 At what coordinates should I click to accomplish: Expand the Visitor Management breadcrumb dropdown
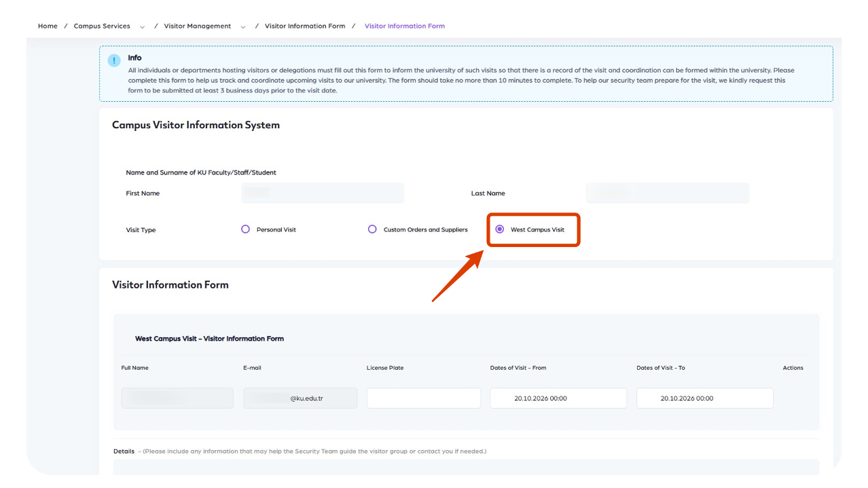pyautogui.click(x=243, y=27)
